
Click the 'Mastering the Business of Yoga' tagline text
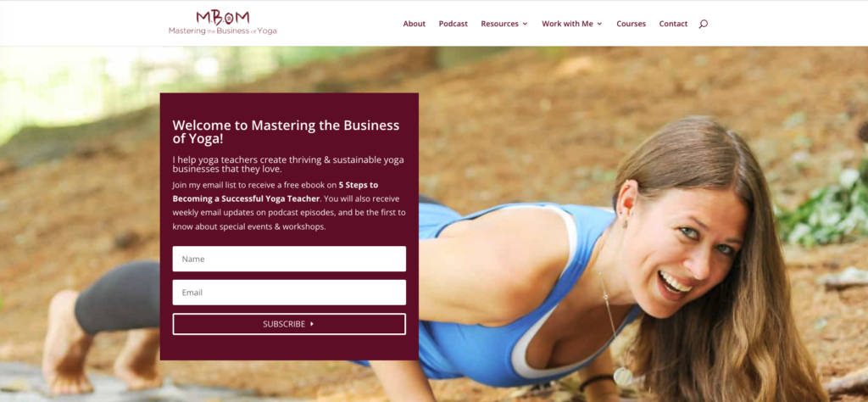coord(223,31)
